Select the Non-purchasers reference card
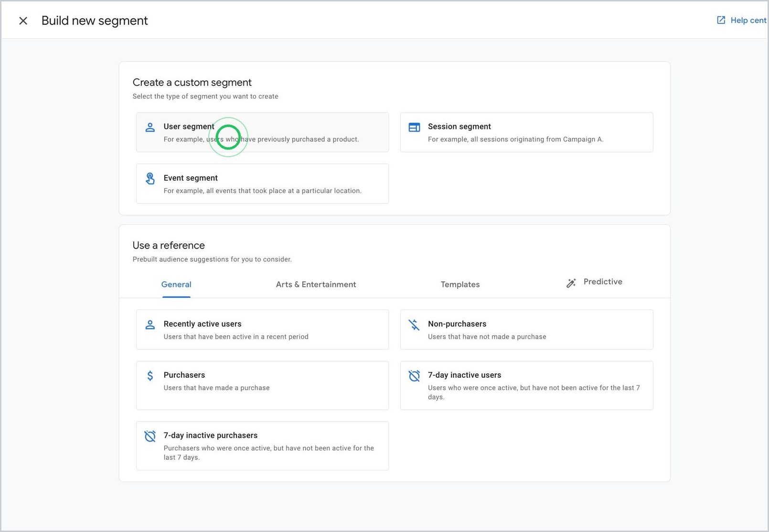The image size is (769, 532). [x=526, y=330]
